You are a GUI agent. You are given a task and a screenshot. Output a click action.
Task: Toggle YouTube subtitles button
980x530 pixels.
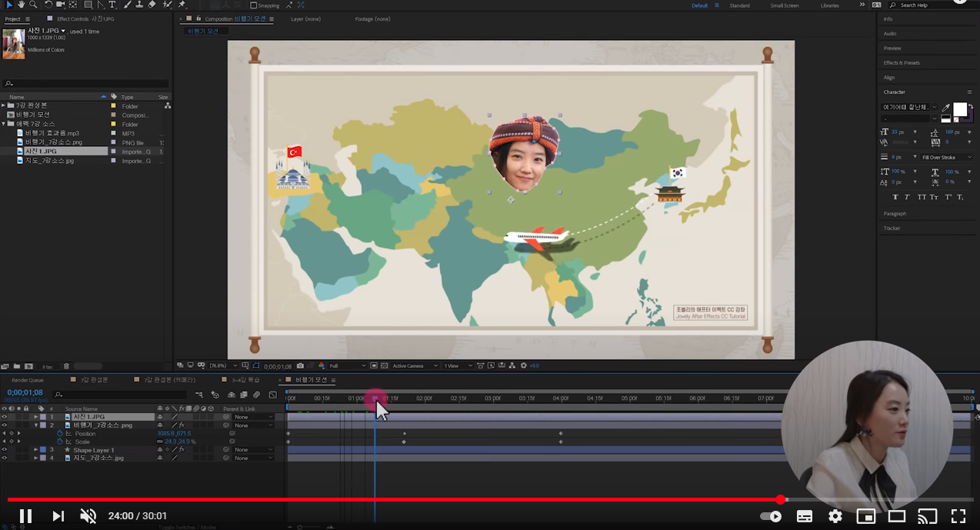tap(805, 516)
